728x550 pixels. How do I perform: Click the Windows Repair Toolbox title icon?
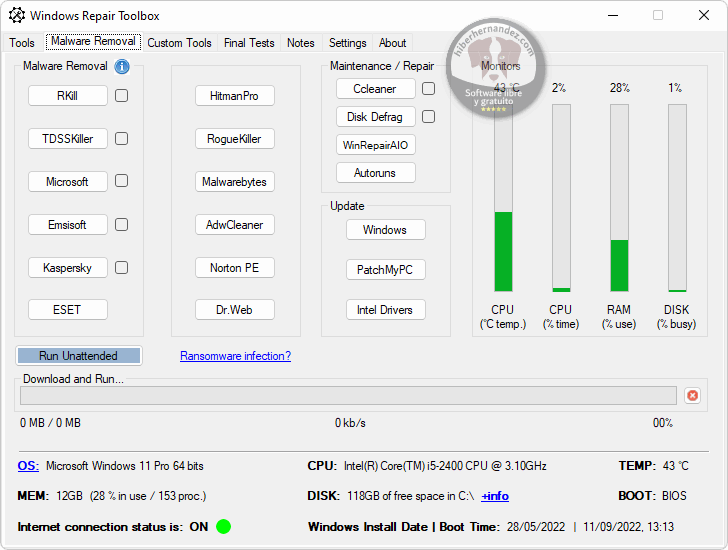[x=17, y=15]
